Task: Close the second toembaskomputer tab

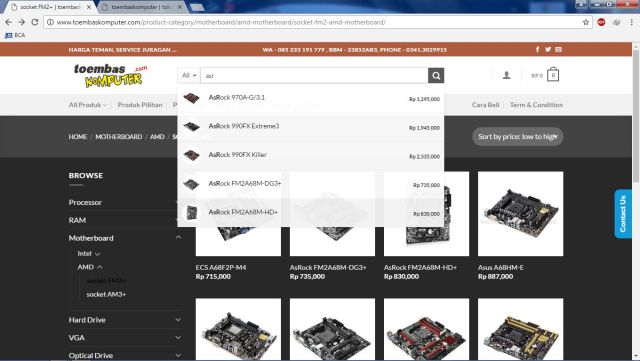Action: [179, 7]
